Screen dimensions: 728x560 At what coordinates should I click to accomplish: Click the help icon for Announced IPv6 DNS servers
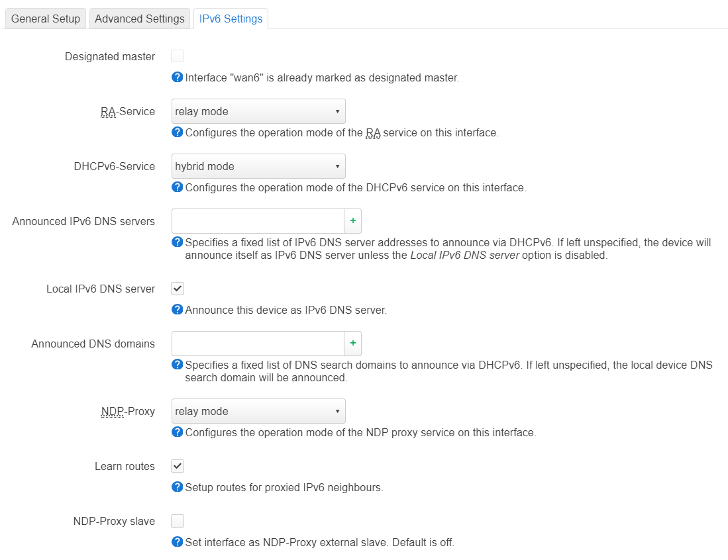pos(177,242)
